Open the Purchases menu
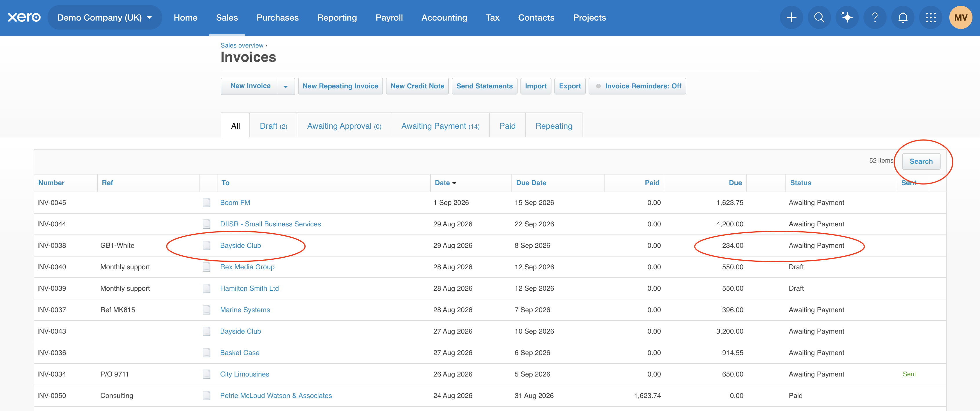Image resolution: width=980 pixels, height=411 pixels. coord(277,17)
